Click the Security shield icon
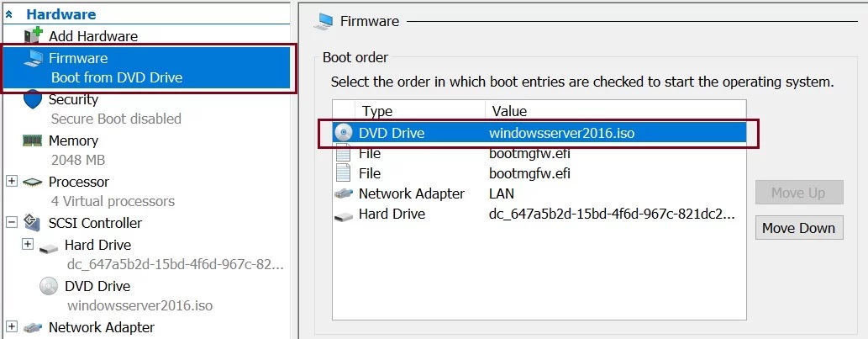The width and height of the screenshot is (868, 339). coord(33,99)
